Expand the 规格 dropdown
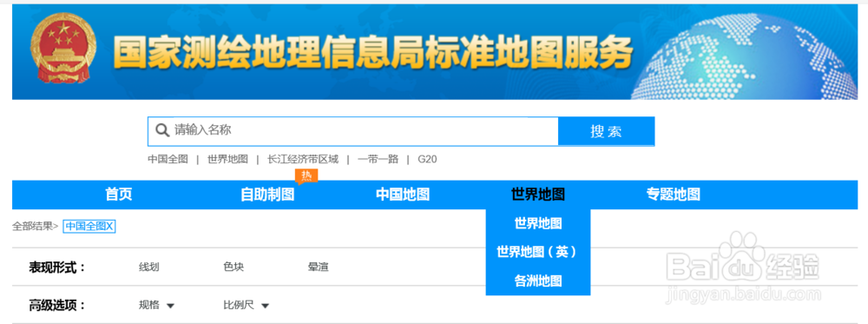This screenshot has width=868, height=324. coord(156,305)
